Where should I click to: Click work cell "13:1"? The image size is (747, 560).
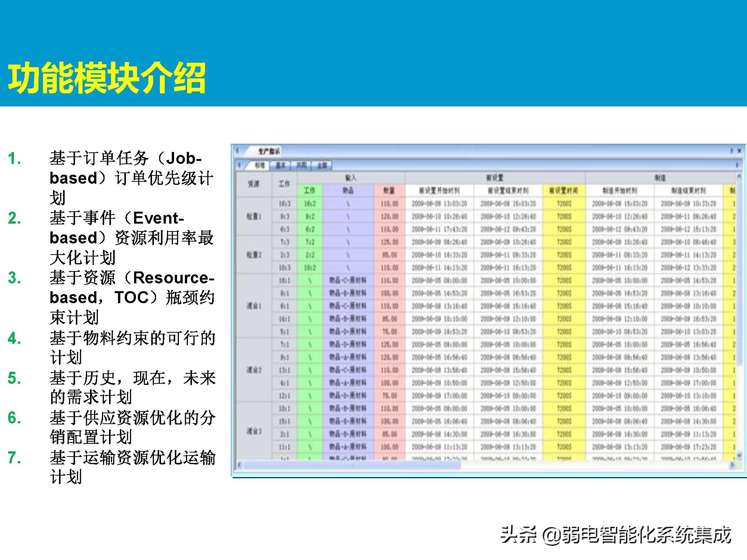pyautogui.click(x=284, y=370)
